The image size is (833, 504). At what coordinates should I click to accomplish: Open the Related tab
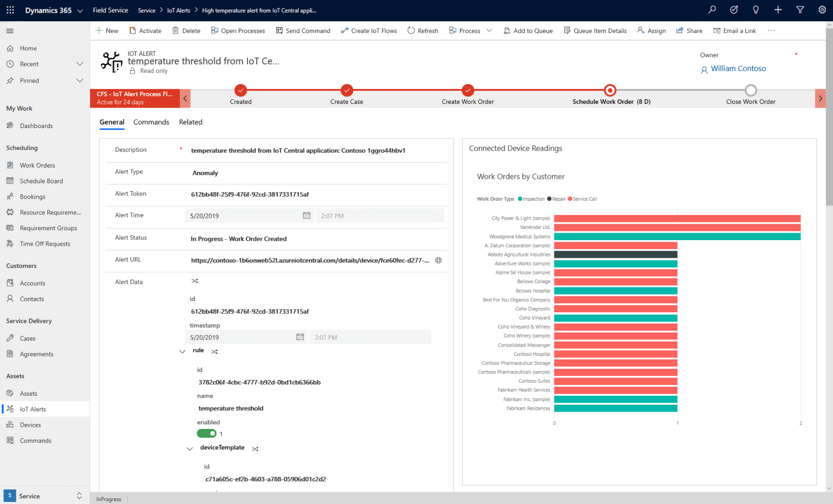[x=190, y=122]
